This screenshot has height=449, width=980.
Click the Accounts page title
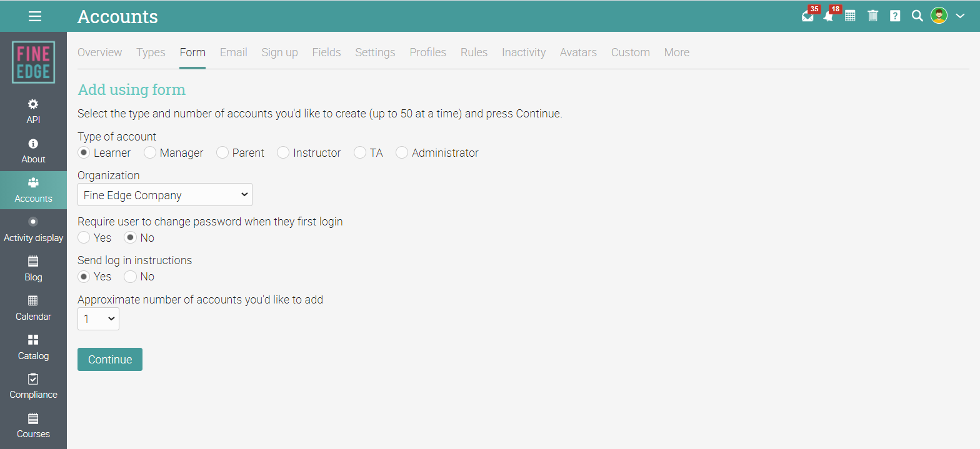117,17
